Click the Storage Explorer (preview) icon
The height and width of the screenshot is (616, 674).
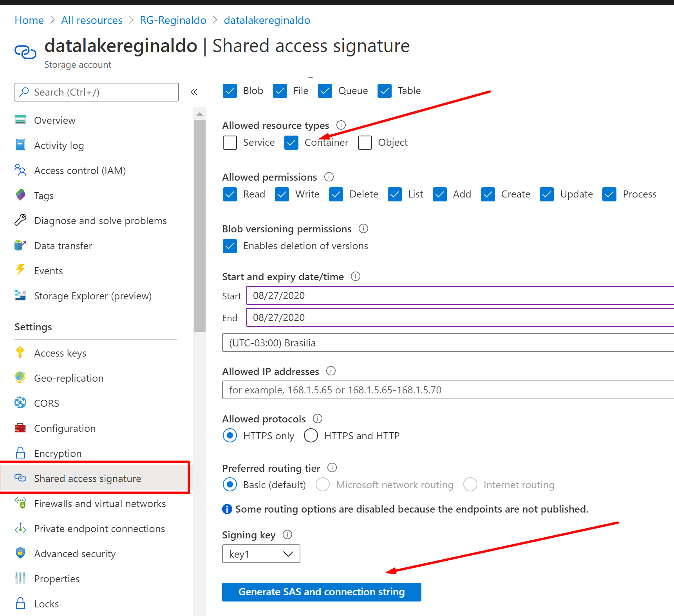[20, 295]
